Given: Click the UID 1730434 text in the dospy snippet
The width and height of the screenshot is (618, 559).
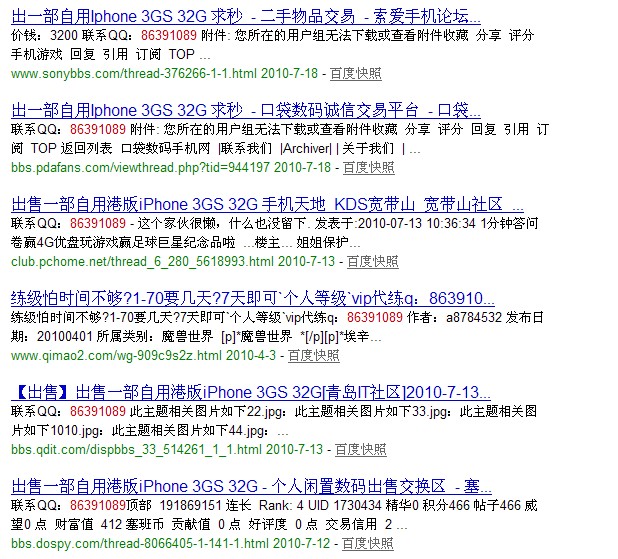Looking at the screenshot, I should coord(345,505).
